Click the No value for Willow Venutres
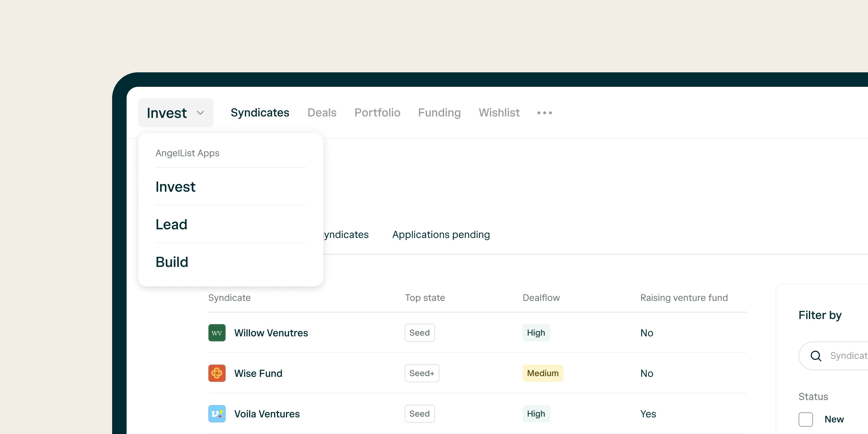868x434 pixels. pyautogui.click(x=647, y=333)
